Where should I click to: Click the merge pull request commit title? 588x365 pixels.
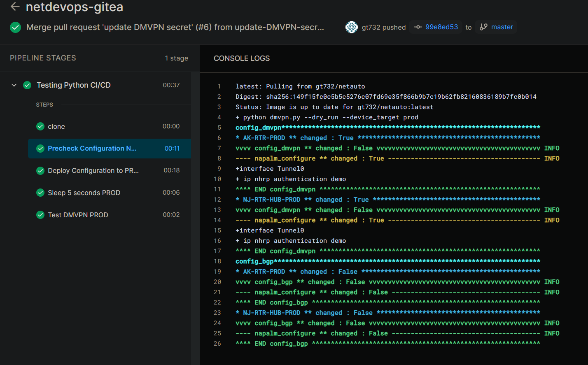[x=175, y=28]
